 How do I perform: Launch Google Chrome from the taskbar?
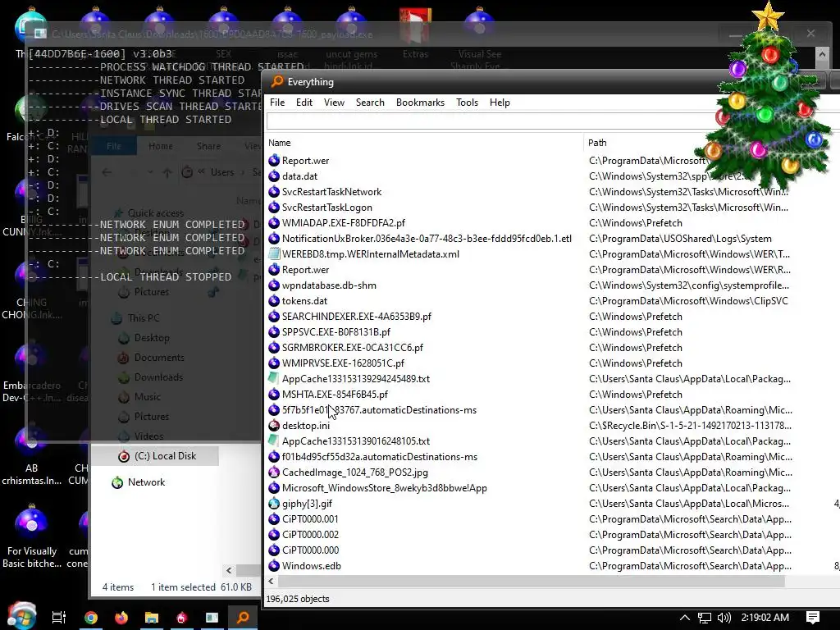click(91, 618)
